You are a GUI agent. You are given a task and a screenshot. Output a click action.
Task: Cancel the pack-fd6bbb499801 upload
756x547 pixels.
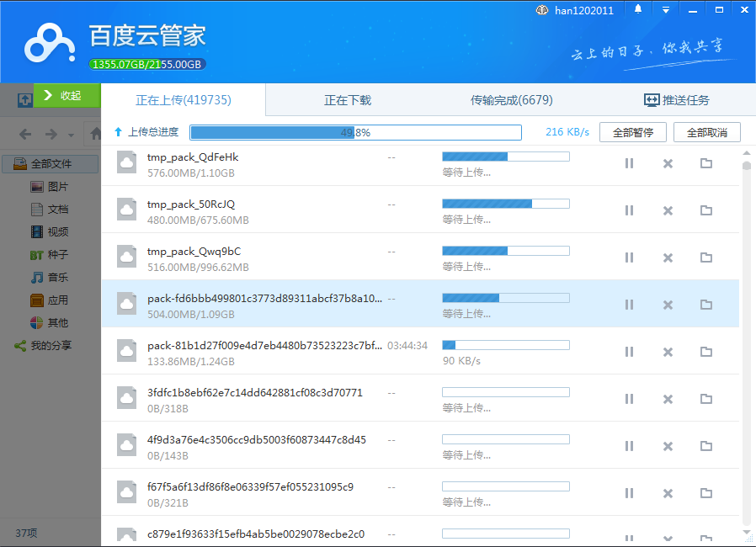point(668,305)
